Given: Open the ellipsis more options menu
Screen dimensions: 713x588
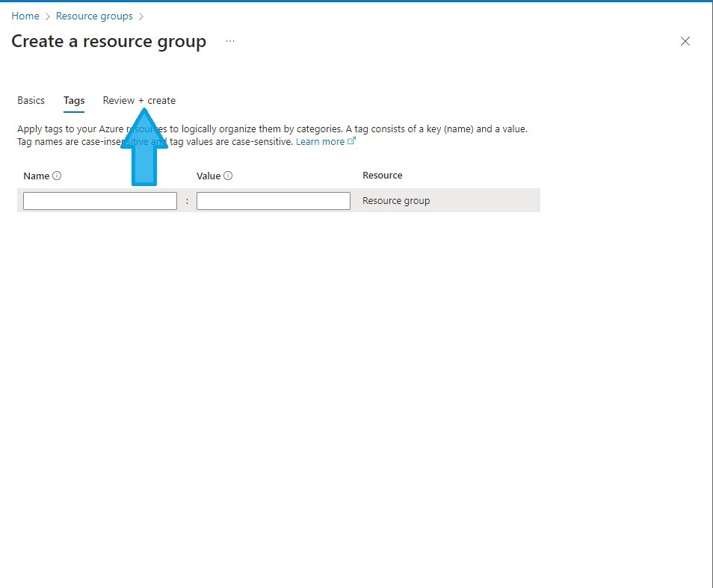Looking at the screenshot, I should (230, 41).
